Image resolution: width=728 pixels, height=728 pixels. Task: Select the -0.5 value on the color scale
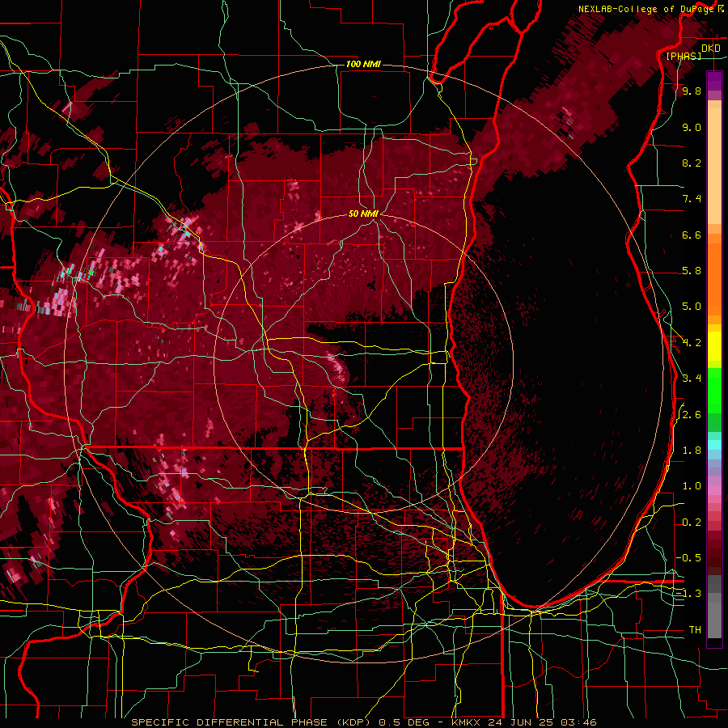tap(689, 558)
